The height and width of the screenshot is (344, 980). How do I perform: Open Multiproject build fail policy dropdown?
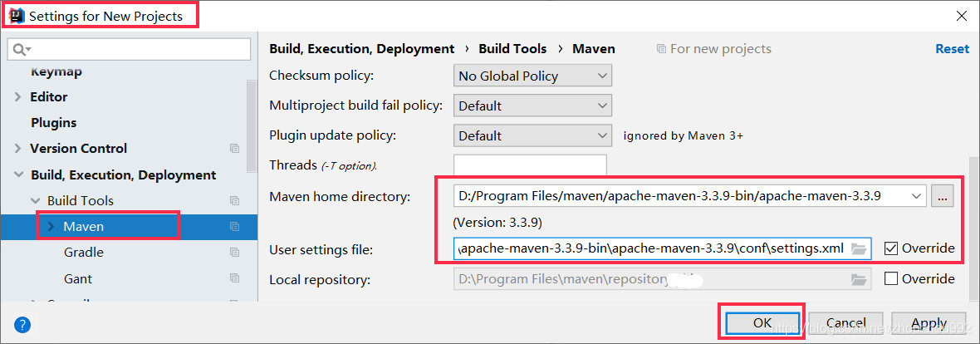pyautogui.click(x=532, y=106)
